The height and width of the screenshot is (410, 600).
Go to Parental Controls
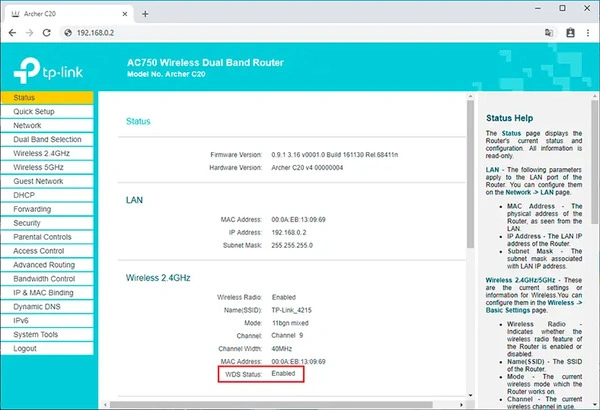(x=47, y=237)
